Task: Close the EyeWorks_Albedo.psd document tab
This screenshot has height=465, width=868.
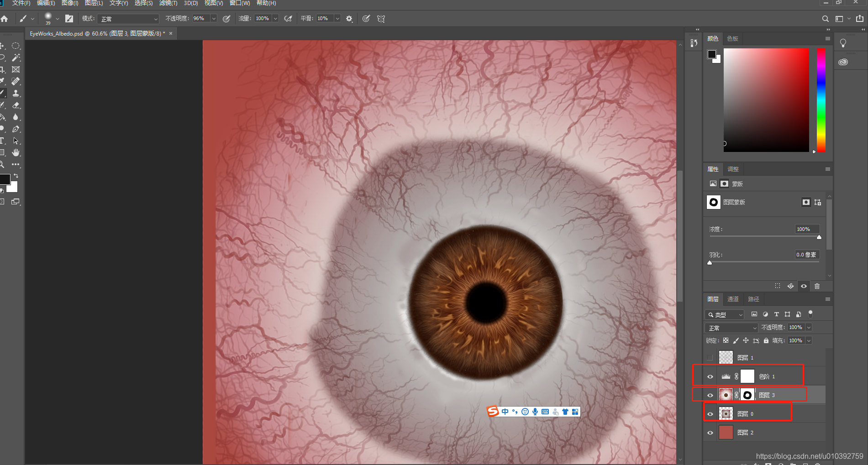Action: [171, 33]
